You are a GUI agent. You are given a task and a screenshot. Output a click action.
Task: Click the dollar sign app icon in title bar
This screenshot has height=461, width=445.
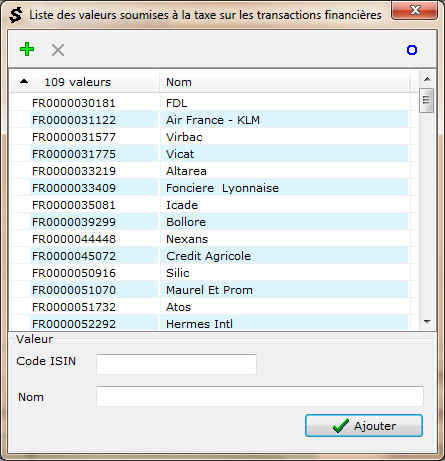point(15,15)
